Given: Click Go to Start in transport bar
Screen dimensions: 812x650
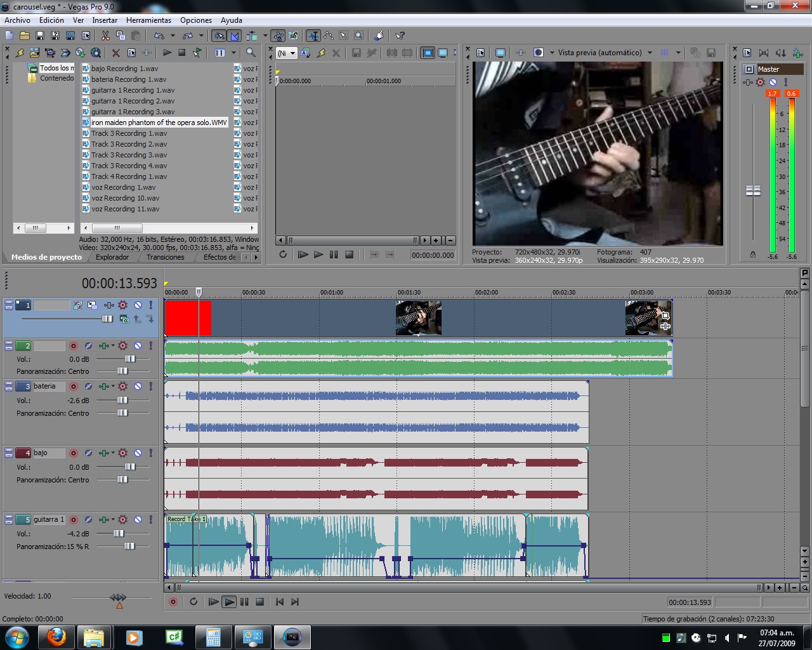Looking at the screenshot, I should (279, 602).
